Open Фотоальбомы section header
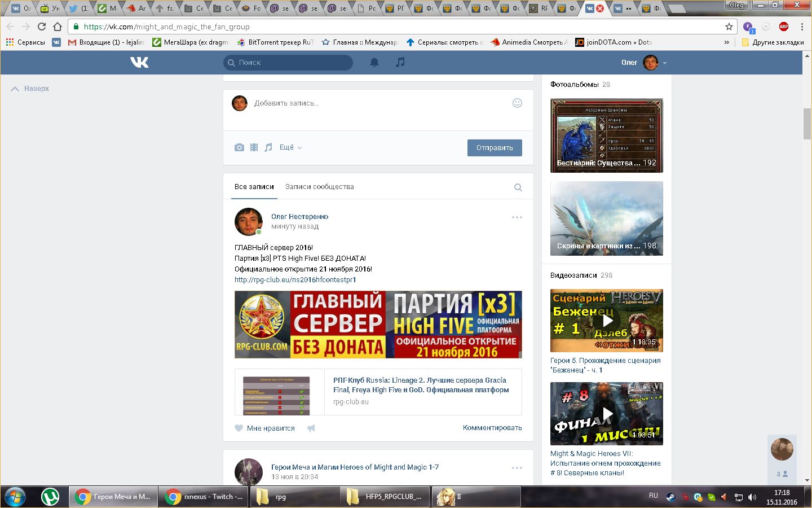This screenshot has width=812, height=508. 575,85
